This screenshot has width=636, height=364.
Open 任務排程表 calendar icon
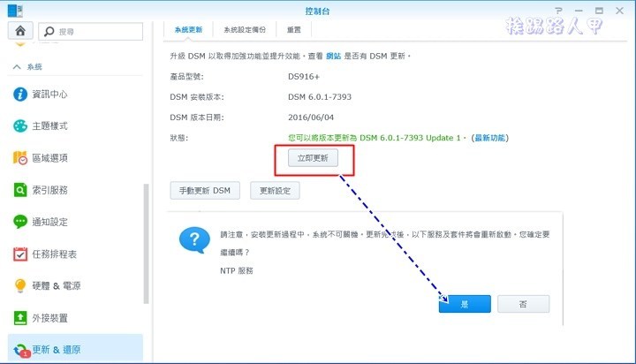[19, 254]
